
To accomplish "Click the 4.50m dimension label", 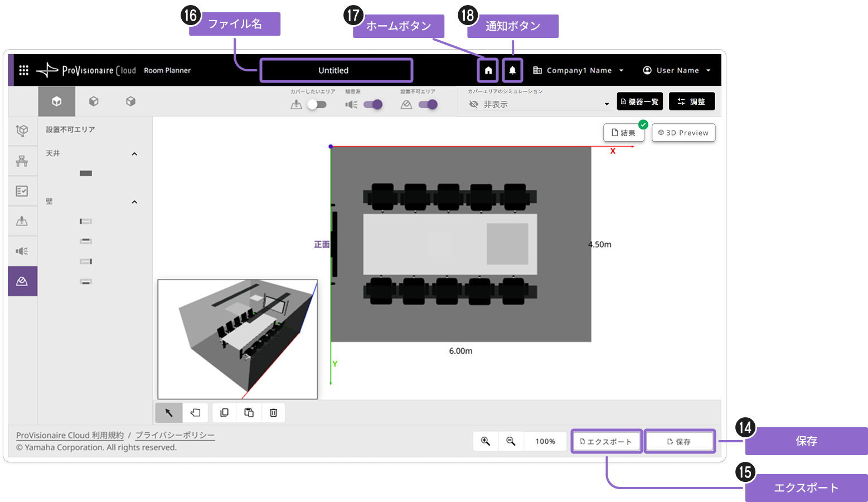I will [600, 244].
